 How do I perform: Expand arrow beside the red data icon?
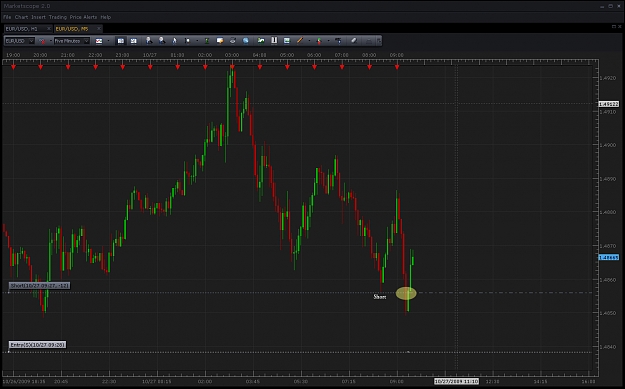[51, 41]
